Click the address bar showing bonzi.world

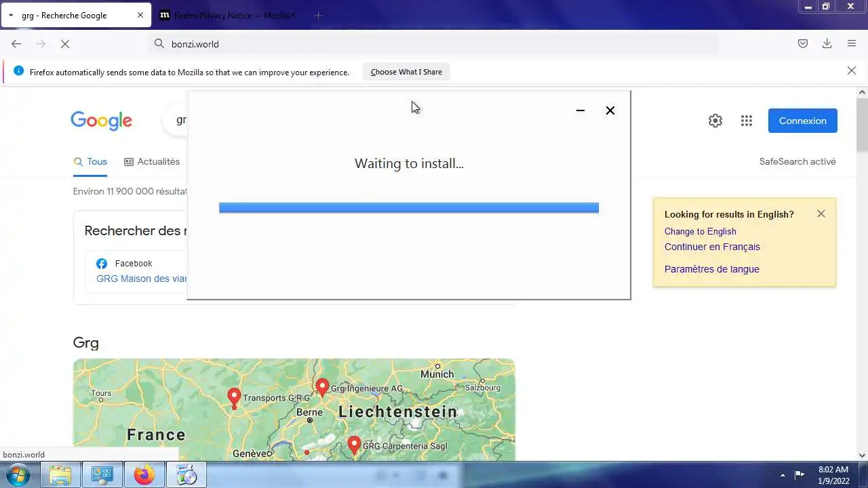434,43
